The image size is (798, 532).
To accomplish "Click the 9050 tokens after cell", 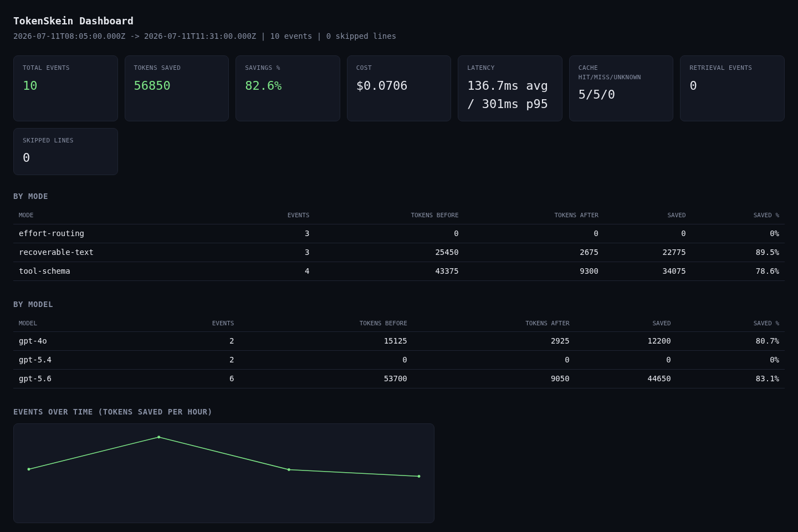I will tap(560, 378).
